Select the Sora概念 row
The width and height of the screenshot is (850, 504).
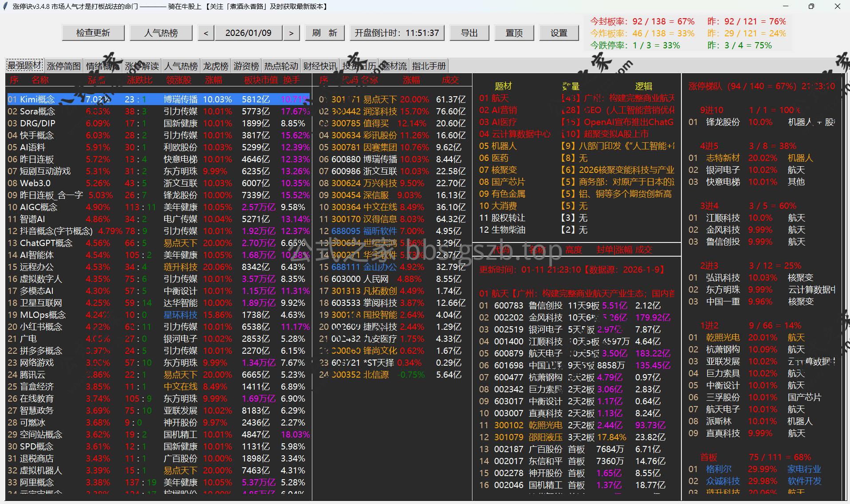pos(158,111)
